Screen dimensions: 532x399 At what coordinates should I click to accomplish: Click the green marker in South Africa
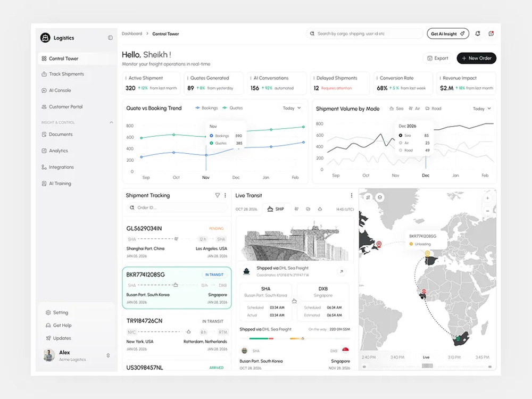(x=459, y=338)
